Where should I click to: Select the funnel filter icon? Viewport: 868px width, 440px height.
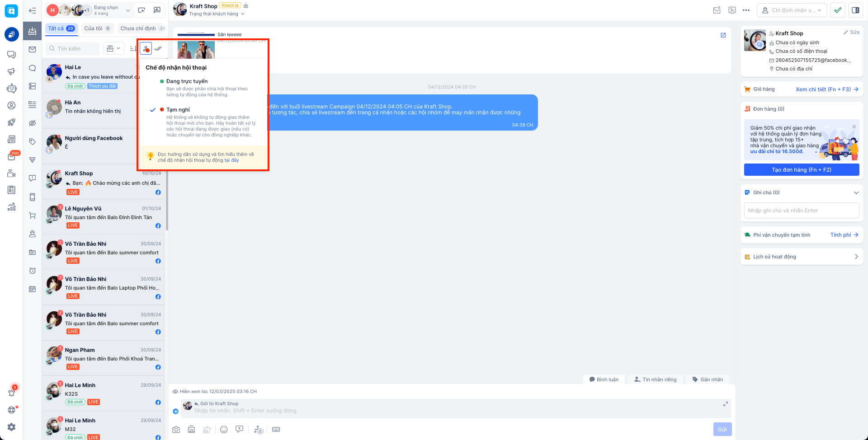pos(32,160)
